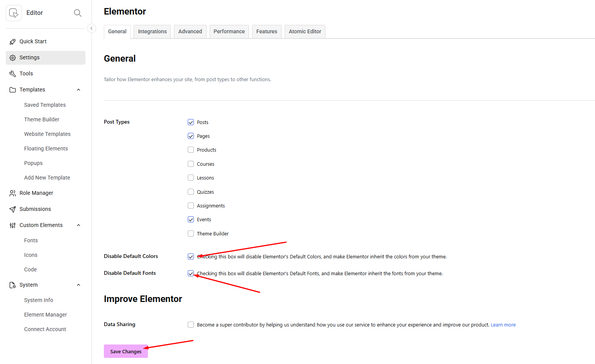Click the Custom Elements sliders icon
Viewport: 595px width, 364px height.
tap(13, 225)
